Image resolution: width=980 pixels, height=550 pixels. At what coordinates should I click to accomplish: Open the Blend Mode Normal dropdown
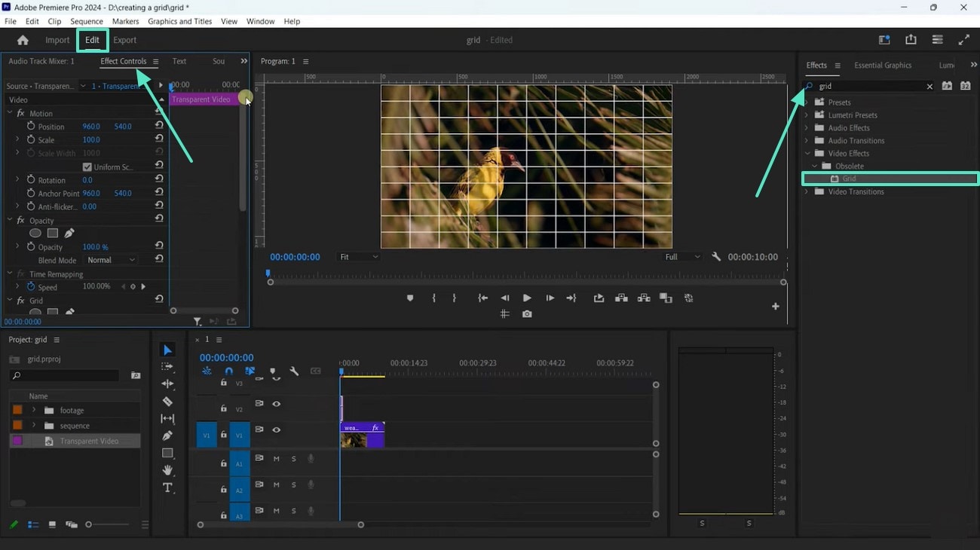point(111,260)
